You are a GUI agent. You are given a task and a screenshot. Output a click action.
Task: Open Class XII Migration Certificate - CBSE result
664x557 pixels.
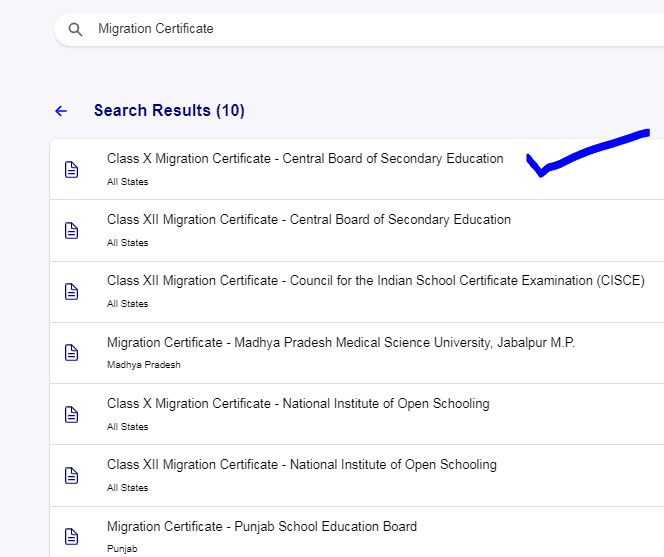coord(308,219)
